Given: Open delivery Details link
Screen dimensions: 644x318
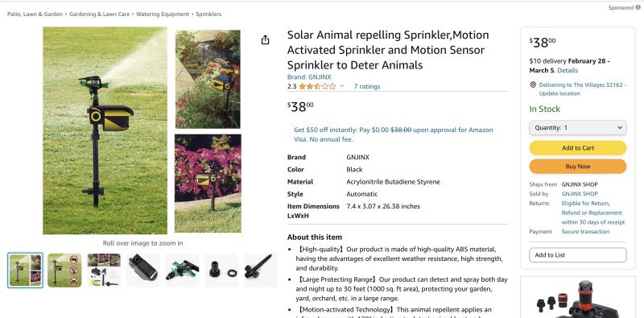Looking at the screenshot, I should point(568,70).
